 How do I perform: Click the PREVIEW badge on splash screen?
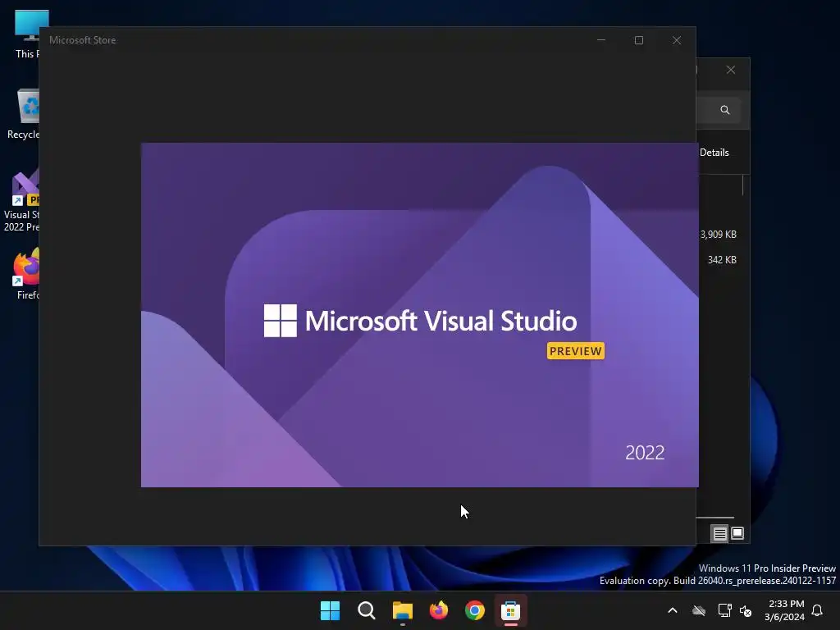tap(575, 351)
